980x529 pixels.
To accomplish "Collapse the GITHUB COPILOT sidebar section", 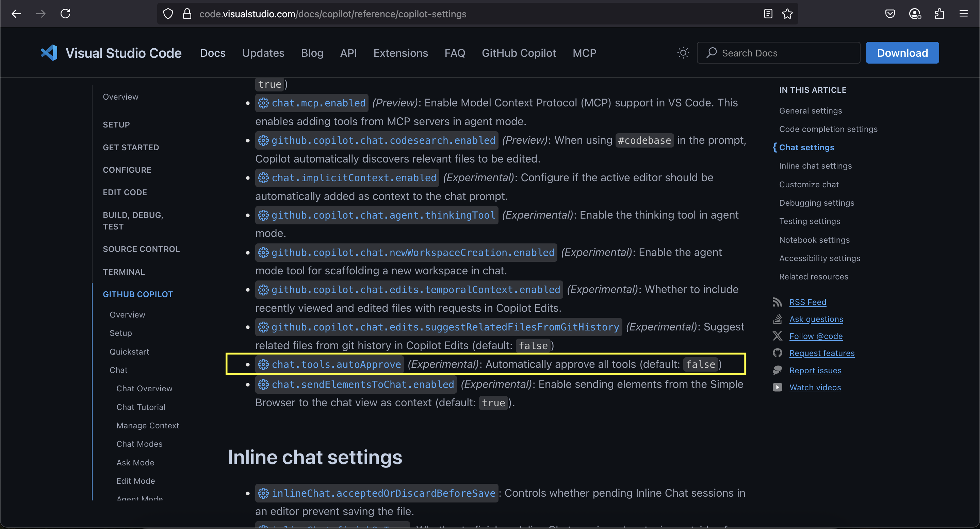I will [x=138, y=294].
